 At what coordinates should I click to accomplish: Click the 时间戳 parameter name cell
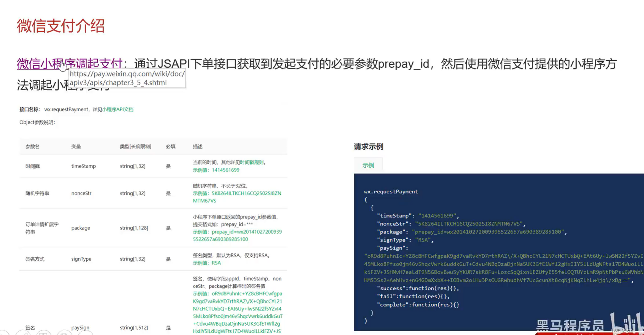click(32, 166)
